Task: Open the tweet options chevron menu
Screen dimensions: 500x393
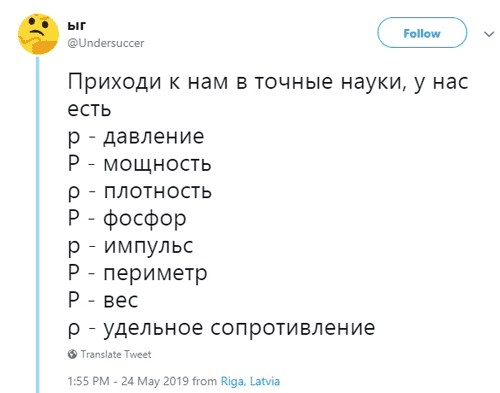Action: pos(489,34)
